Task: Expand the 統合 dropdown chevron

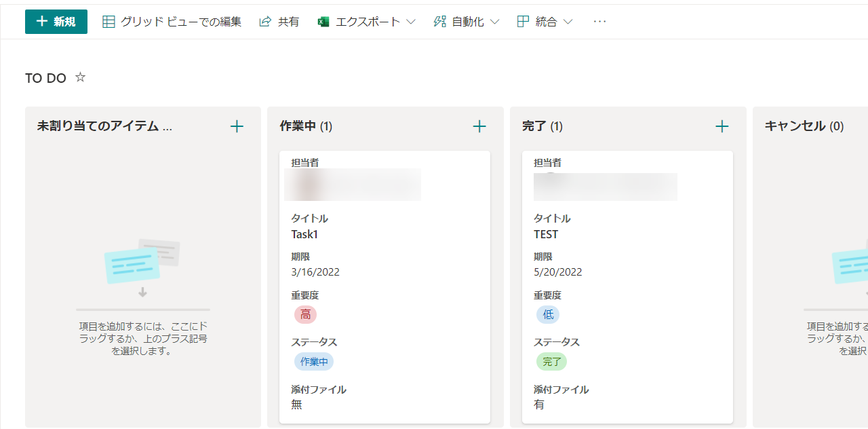Action: (x=568, y=22)
